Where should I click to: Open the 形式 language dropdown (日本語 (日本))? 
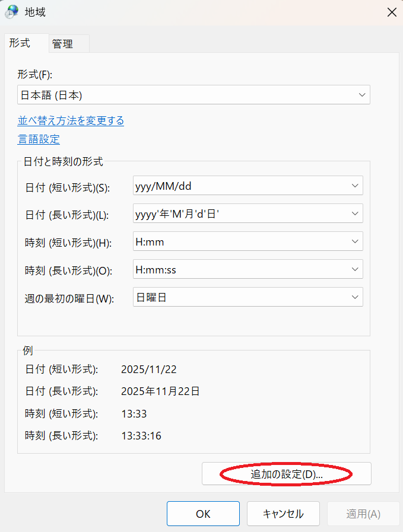193,95
